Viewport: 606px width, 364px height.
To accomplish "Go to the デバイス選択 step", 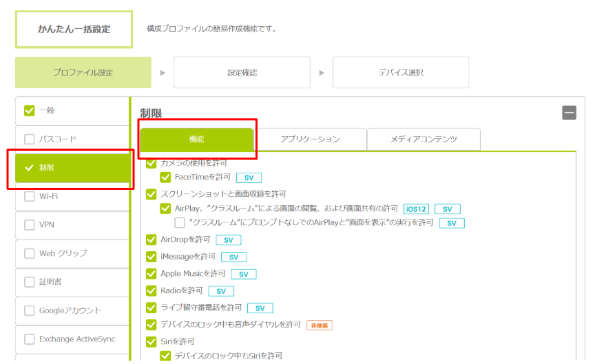I will click(x=401, y=72).
